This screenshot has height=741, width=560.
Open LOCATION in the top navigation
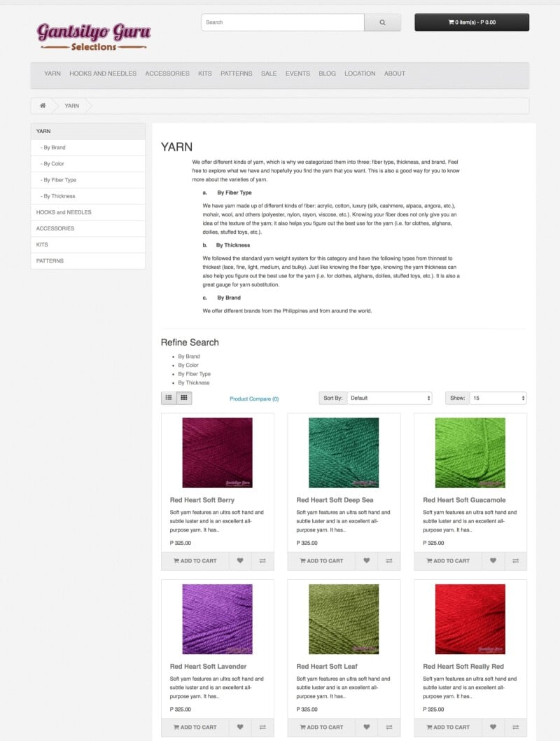pyautogui.click(x=360, y=74)
